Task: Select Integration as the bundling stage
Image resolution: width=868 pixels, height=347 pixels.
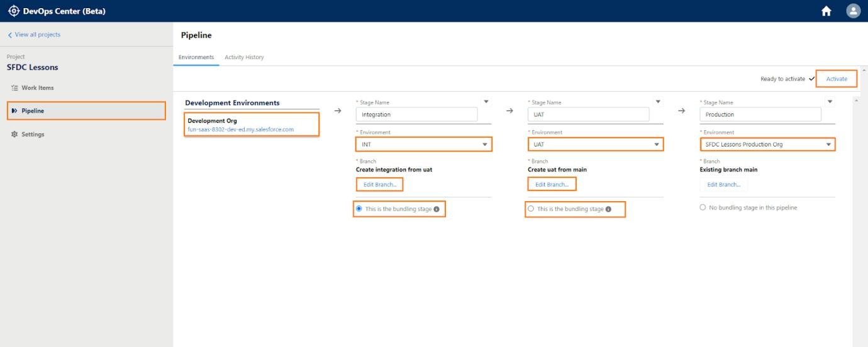Action: point(359,209)
